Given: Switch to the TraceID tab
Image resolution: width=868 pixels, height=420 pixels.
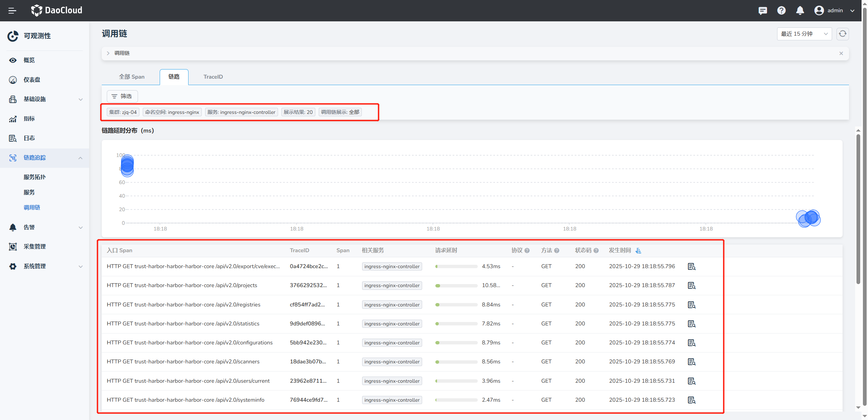Looking at the screenshot, I should click(x=213, y=77).
